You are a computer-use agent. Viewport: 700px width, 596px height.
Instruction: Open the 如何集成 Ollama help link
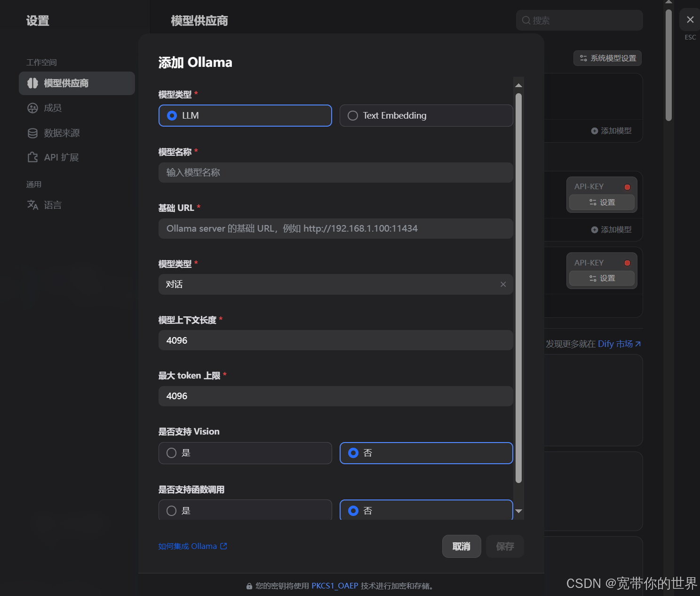tap(192, 546)
